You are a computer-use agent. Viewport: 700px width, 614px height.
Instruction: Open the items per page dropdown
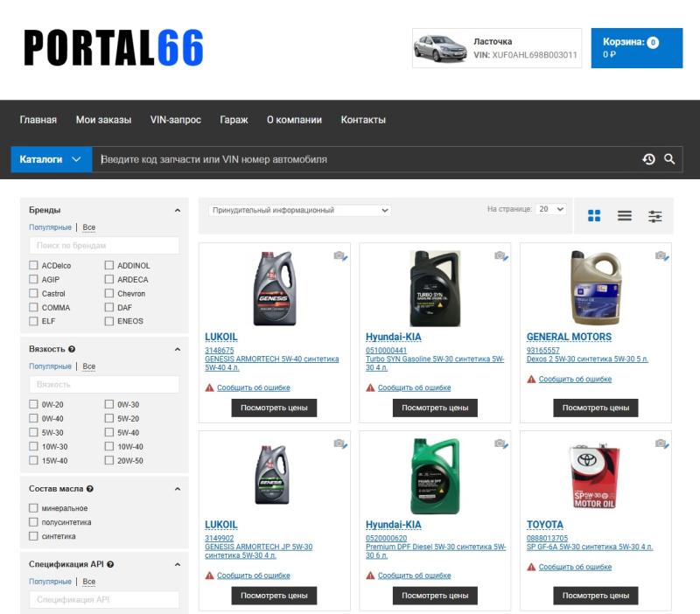coord(552,210)
